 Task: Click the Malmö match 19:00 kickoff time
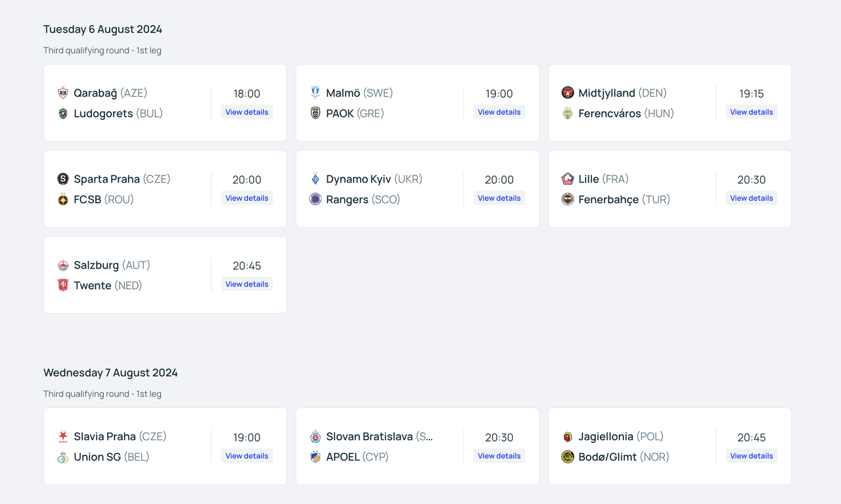pos(499,93)
